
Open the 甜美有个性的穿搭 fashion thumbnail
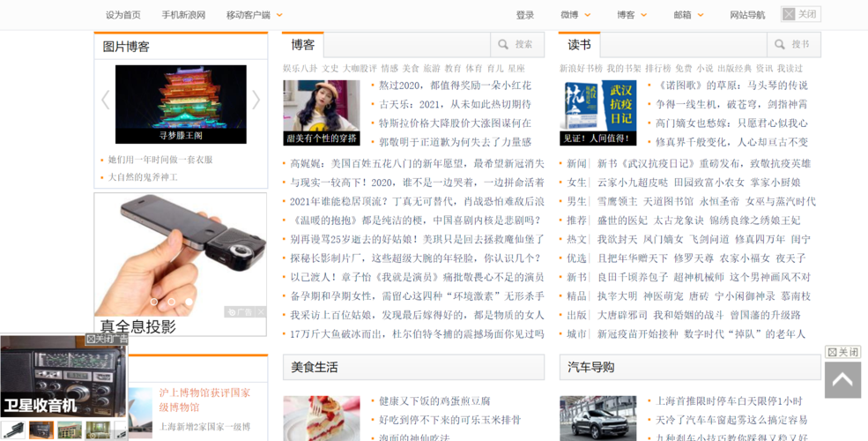(x=322, y=113)
